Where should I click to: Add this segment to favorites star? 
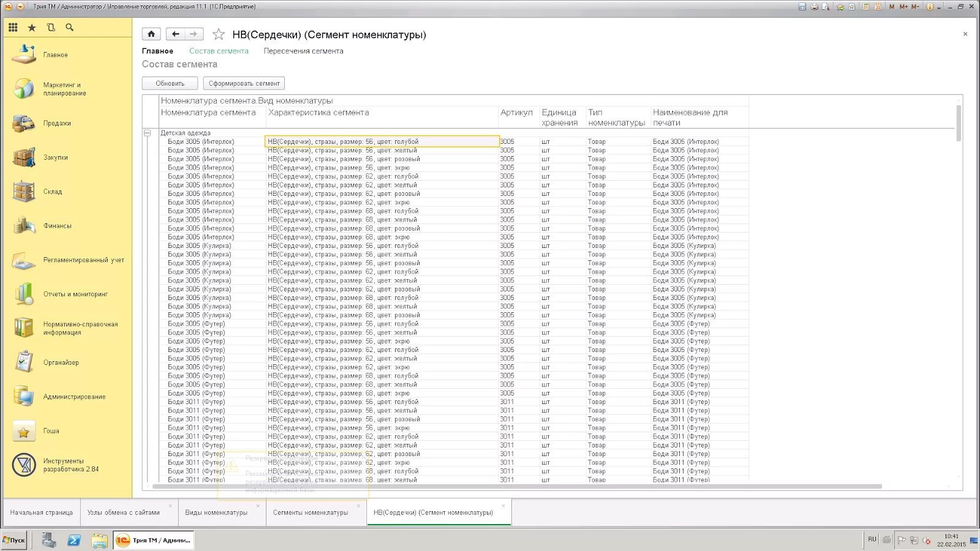click(x=219, y=34)
